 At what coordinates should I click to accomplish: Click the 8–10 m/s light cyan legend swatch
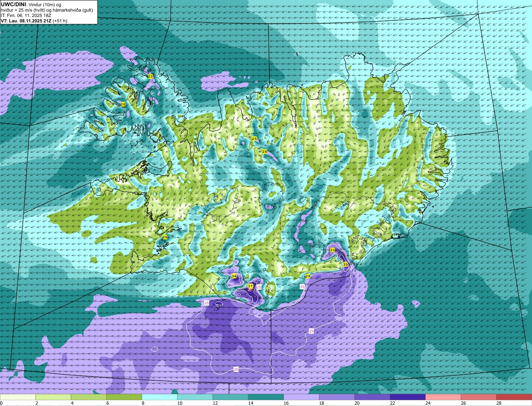click(x=160, y=397)
